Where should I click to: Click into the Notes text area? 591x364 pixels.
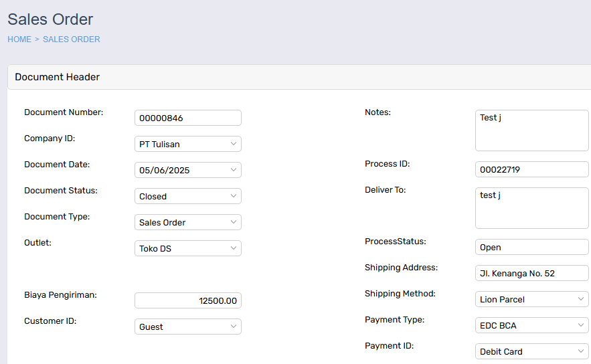[x=532, y=130]
